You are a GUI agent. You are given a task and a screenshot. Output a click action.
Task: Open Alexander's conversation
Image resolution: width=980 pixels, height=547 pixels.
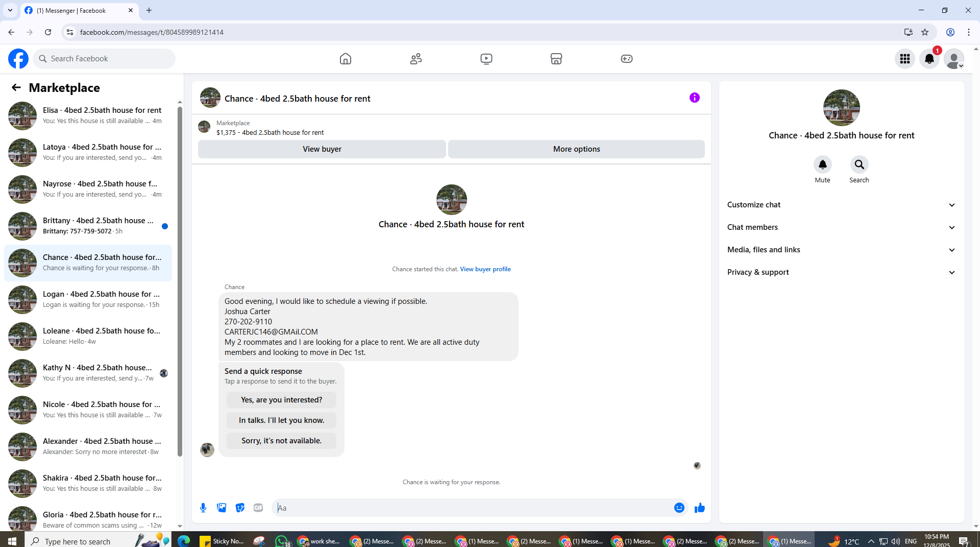pos(88,446)
